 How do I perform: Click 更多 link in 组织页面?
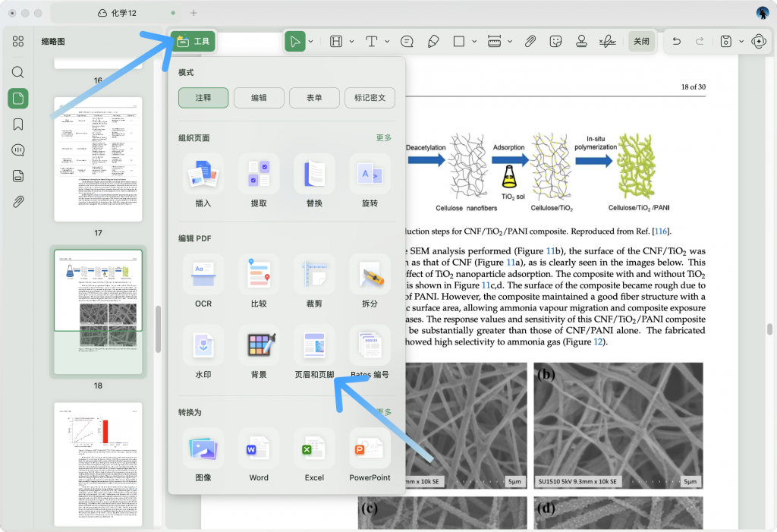(x=383, y=138)
